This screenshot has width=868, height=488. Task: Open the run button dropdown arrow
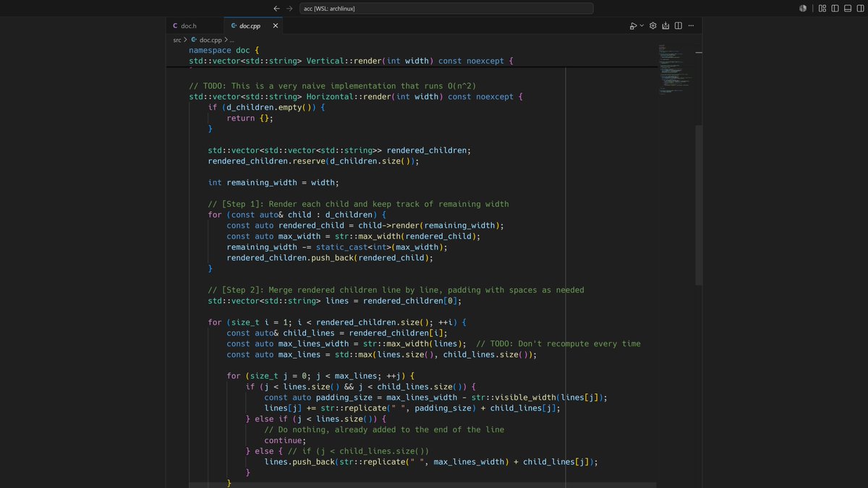click(642, 26)
